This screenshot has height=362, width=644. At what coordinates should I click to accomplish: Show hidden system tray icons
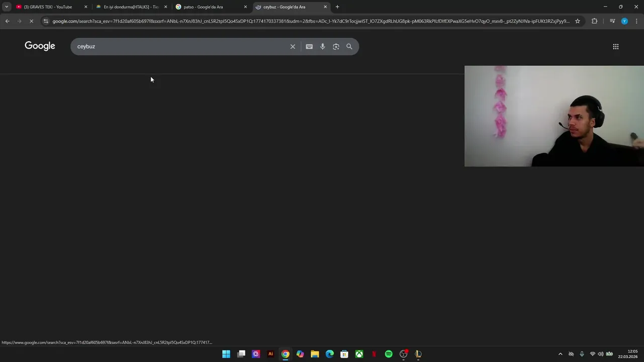click(x=560, y=354)
